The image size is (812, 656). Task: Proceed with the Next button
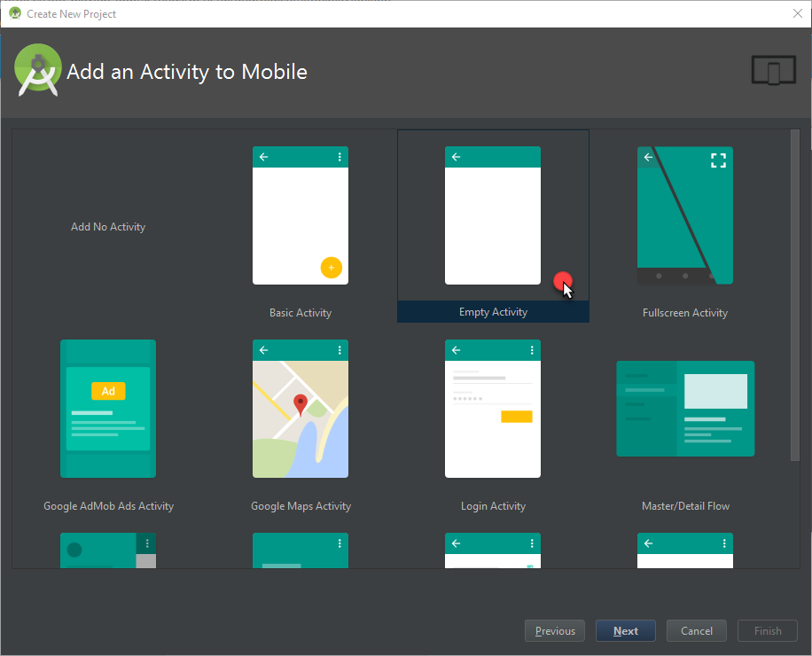tap(626, 630)
